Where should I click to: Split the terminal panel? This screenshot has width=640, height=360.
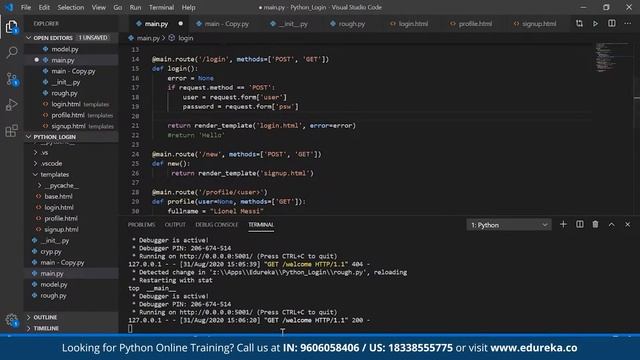[580, 224]
